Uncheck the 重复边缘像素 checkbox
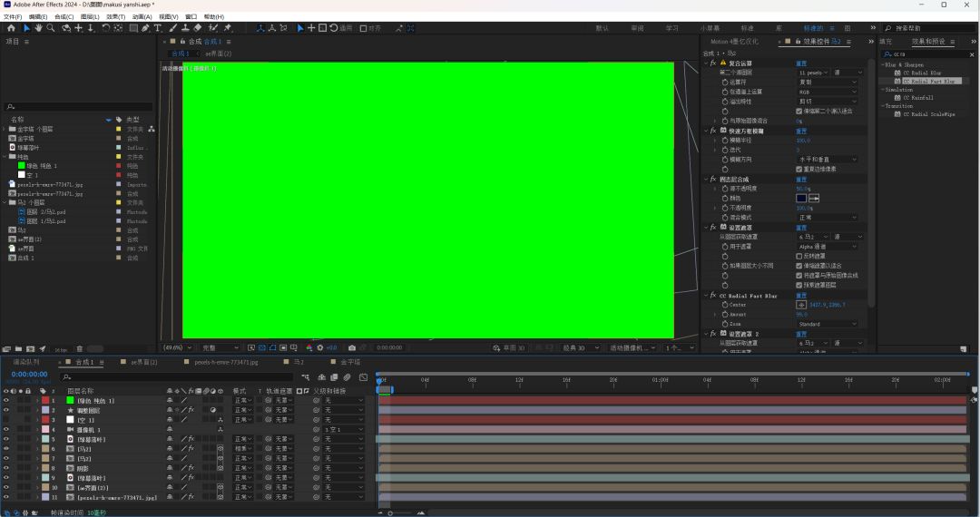 point(799,169)
